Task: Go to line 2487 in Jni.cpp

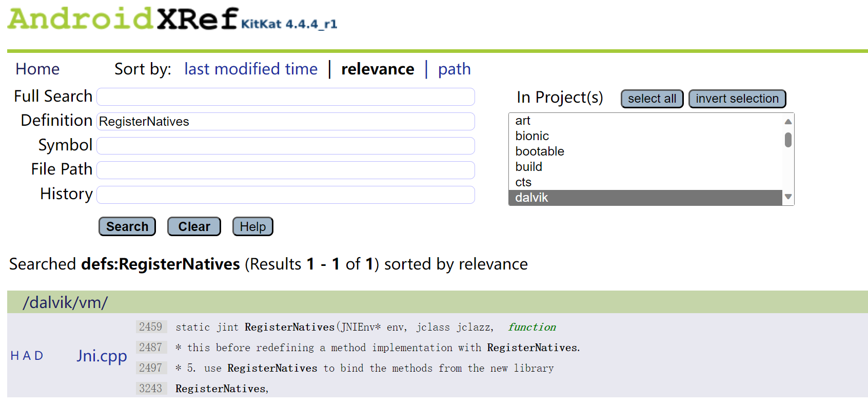Action: point(150,348)
